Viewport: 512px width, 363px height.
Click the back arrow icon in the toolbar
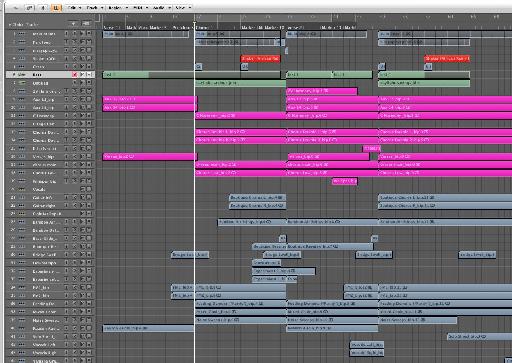pyautogui.click(x=16, y=8)
